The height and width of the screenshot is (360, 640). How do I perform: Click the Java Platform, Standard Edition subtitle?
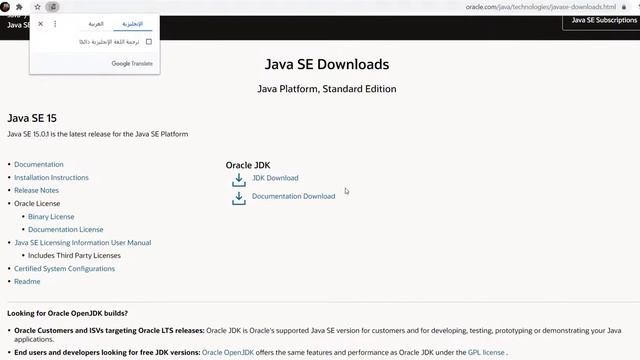[x=327, y=89]
